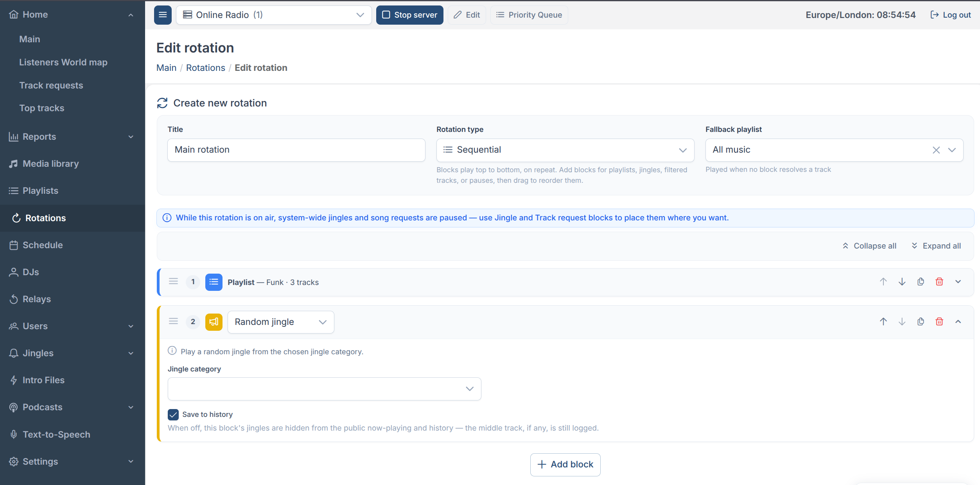Click the Stop server button
This screenshot has width=980, height=485.
[409, 15]
